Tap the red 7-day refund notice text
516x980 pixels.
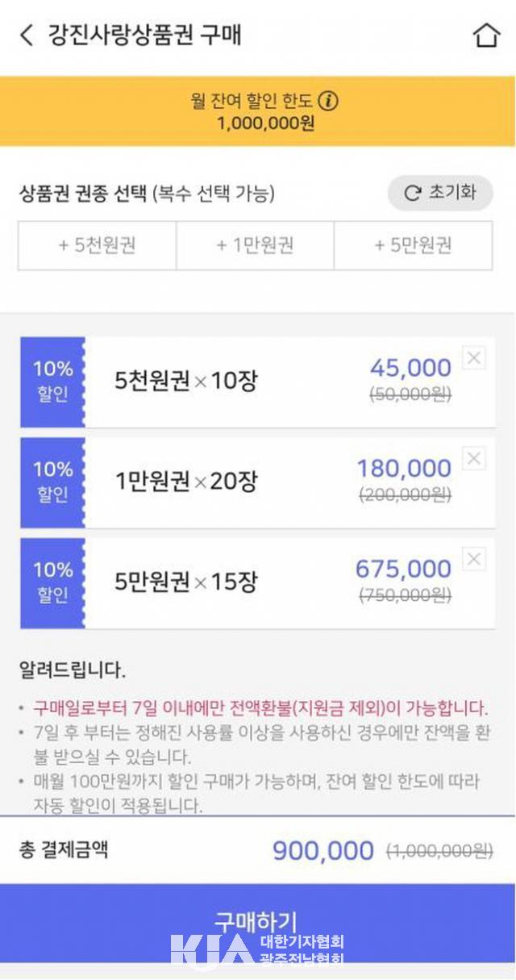pos(260,709)
